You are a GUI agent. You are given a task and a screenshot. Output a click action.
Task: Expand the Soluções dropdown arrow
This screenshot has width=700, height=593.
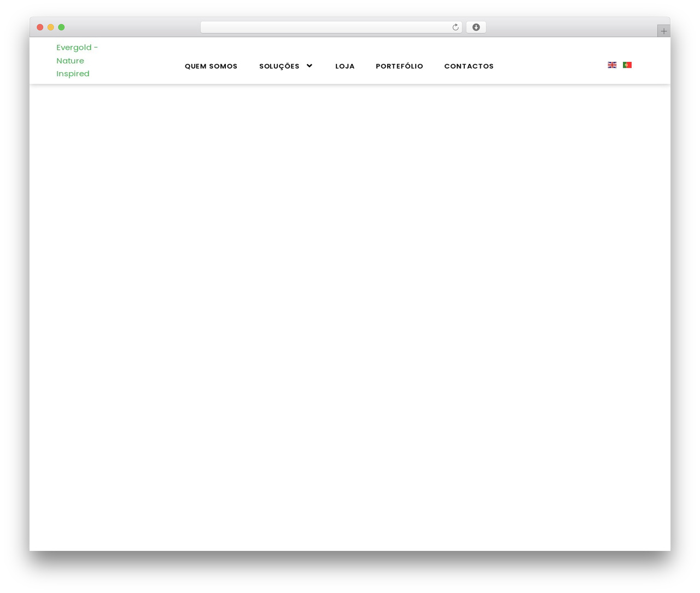pos(310,66)
